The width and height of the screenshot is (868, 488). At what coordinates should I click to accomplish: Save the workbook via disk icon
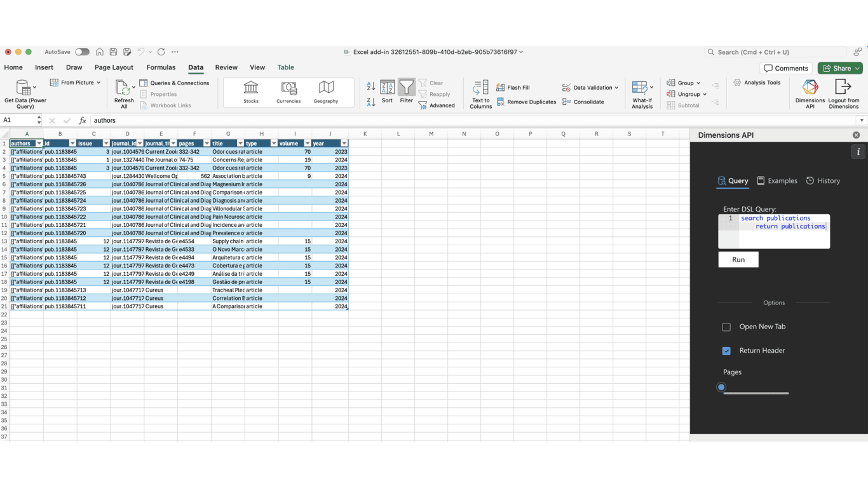pyautogui.click(x=113, y=52)
